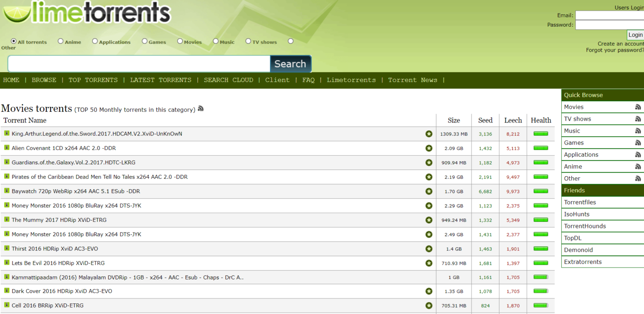
Task: Click the Email input field
Action: click(609, 15)
